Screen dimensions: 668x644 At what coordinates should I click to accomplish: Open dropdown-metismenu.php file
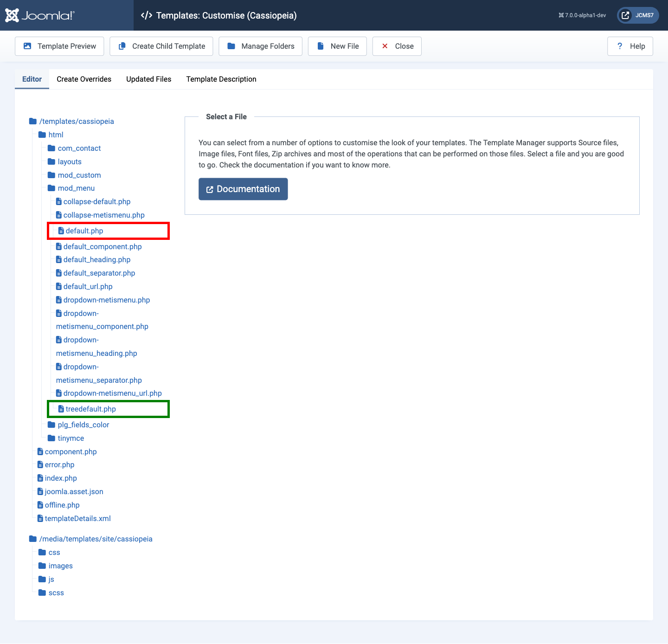(103, 300)
